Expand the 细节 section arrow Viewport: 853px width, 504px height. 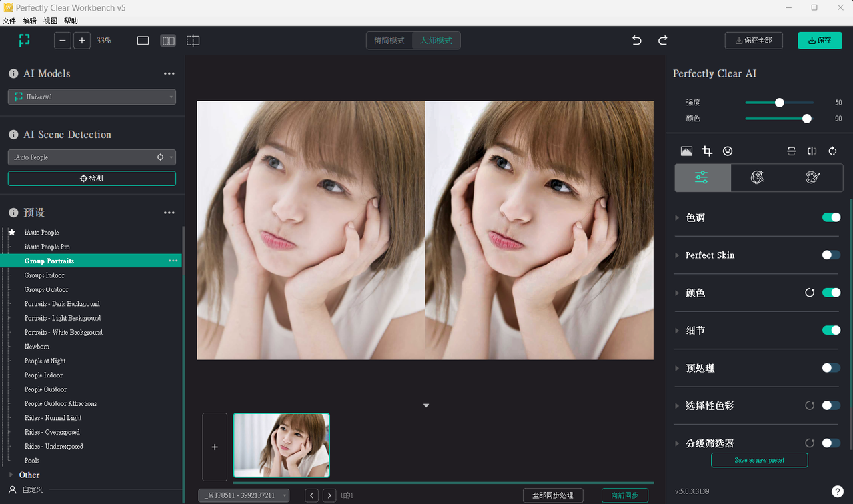click(677, 330)
